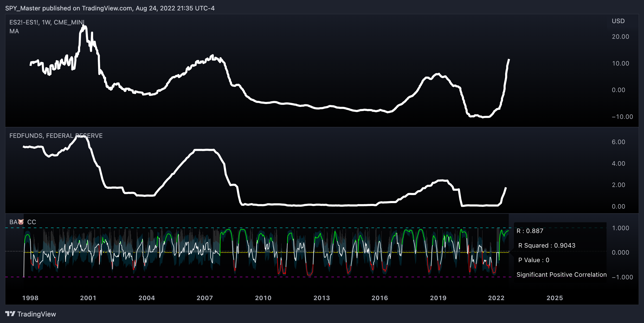Click the pig emoji in indicator label
644x323 pixels.
[21, 222]
